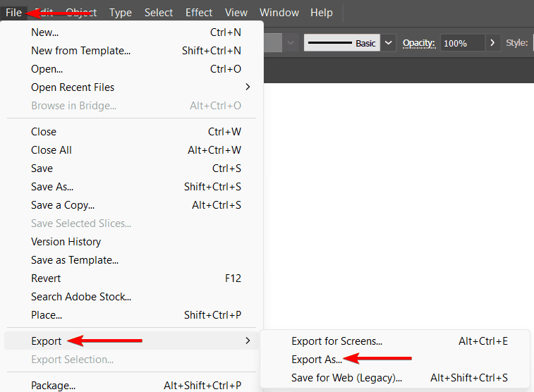Select Export for Screens option

point(336,341)
